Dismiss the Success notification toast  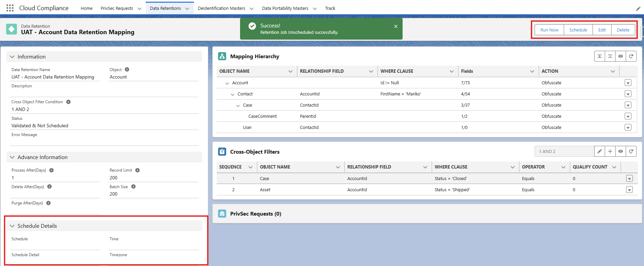395,26
